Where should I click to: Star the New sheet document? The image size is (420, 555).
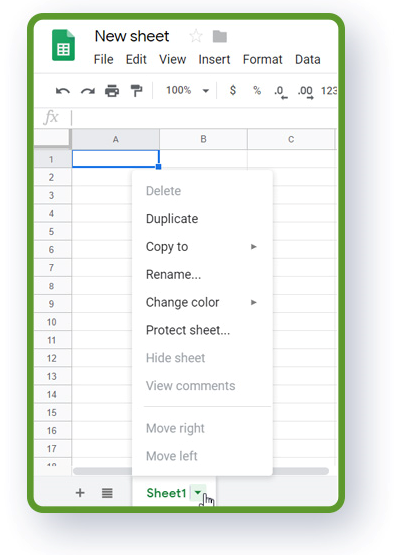tap(196, 36)
